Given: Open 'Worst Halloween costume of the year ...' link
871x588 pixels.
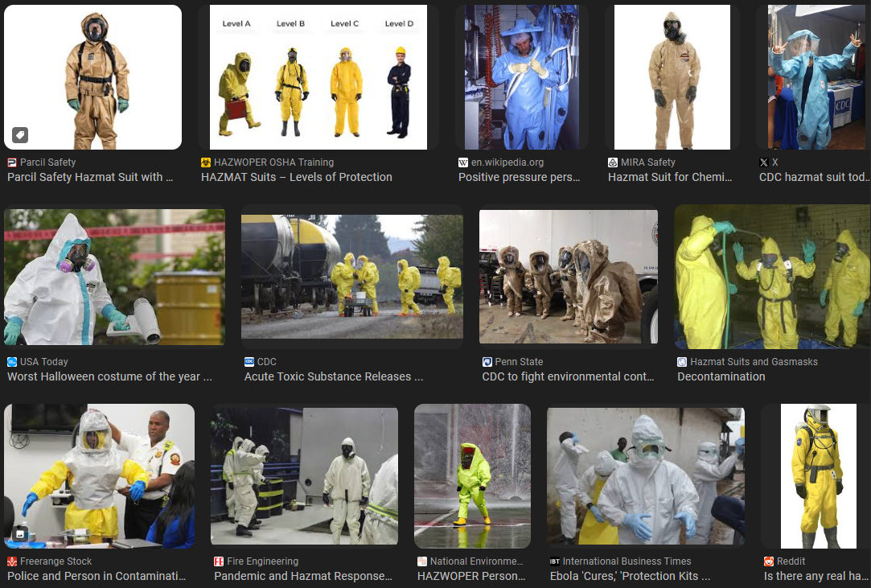Looking at the screenshot, I should (x=109, y=376).
